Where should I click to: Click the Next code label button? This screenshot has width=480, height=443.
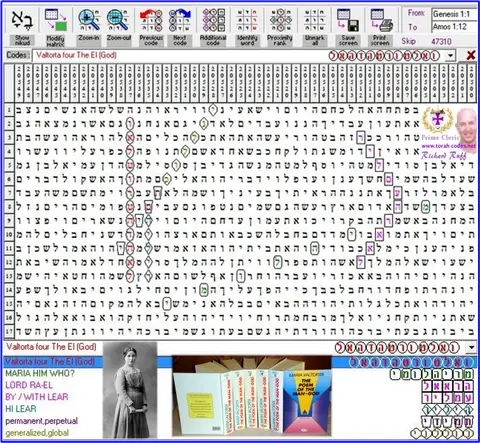pos(180,40)
